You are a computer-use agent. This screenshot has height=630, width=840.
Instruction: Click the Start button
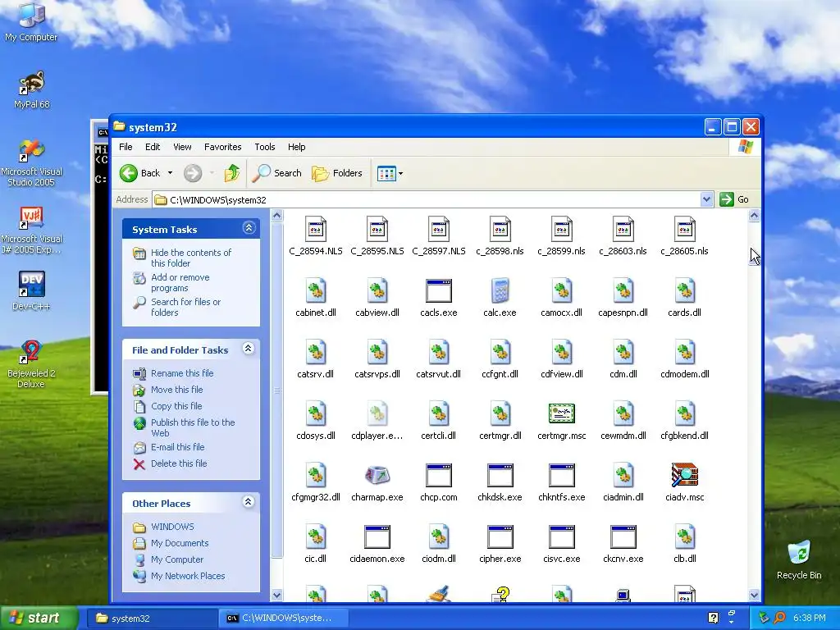tap(39, 618)
